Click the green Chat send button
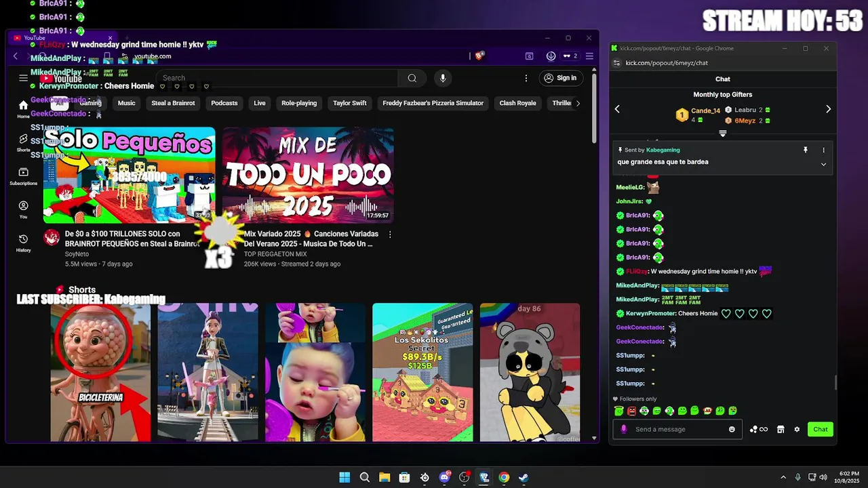Screen dimensions: 868x488 pos(821,429)
